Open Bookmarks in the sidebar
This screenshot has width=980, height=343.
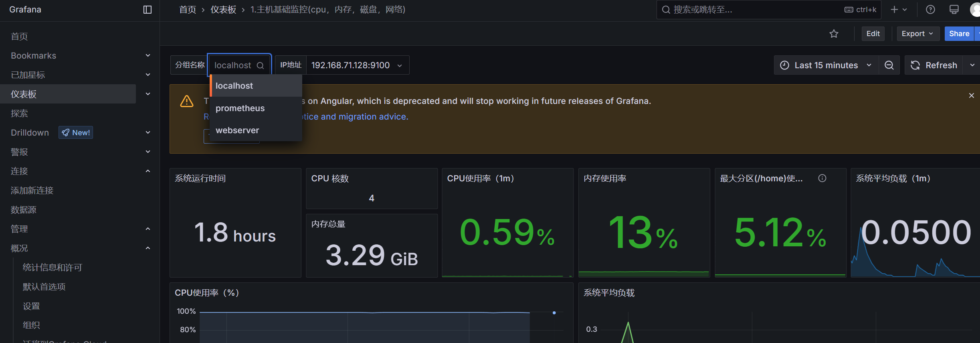33,55
